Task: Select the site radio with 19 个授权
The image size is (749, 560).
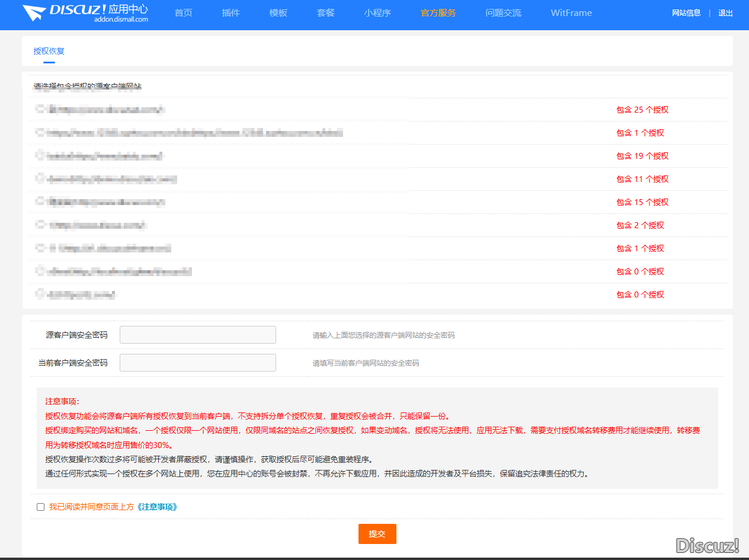Action: click(40, 155)
